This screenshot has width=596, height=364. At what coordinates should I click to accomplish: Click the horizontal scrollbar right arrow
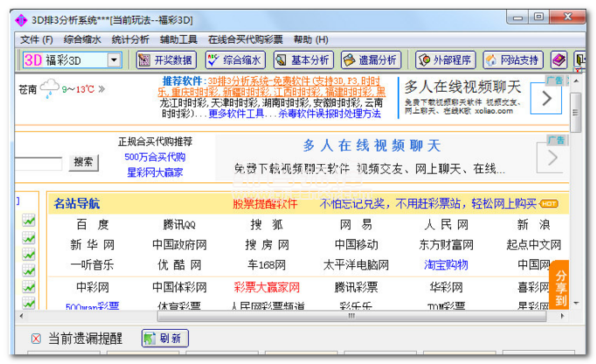point(562,316)
